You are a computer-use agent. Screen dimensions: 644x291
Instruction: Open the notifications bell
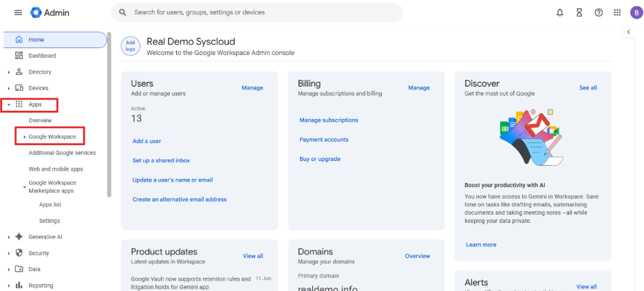click(559, 12)
